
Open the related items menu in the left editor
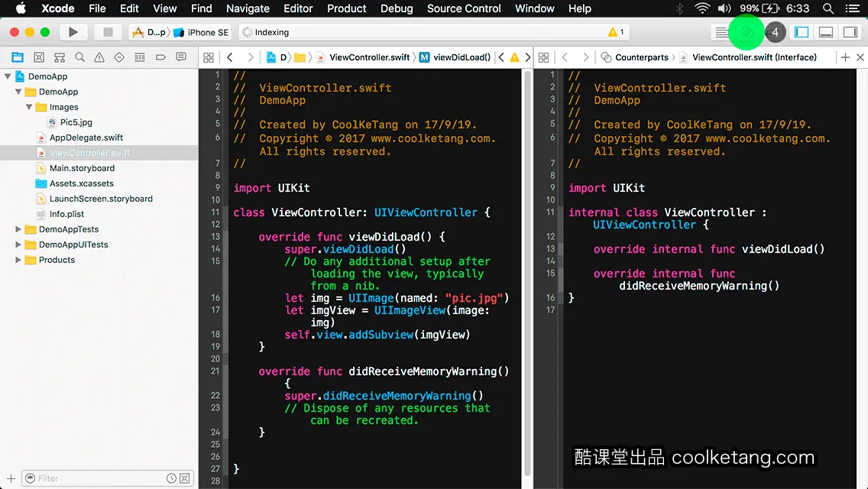[209, 57]
